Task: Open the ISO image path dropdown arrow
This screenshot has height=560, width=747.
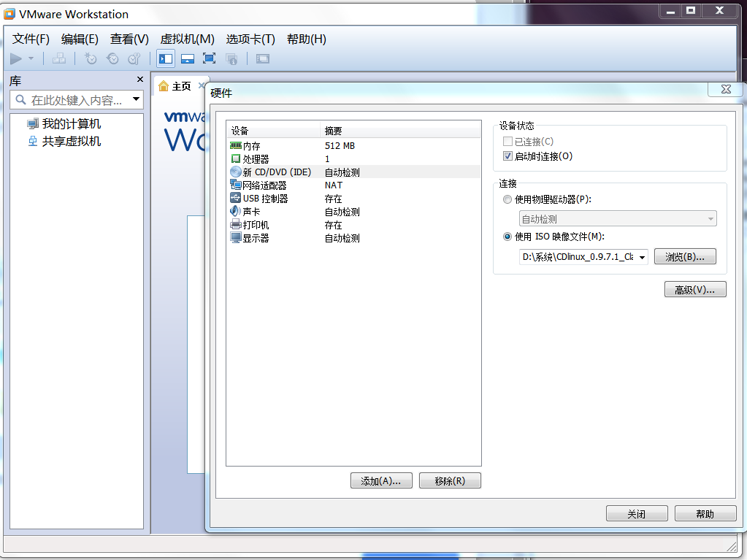Action: coord(642,257)
